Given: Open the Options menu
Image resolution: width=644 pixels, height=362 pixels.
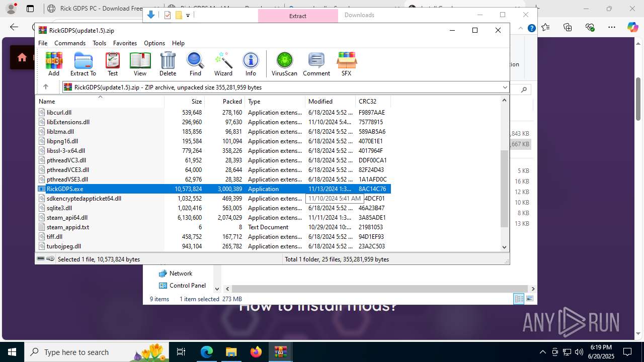Looking at the screenshot, I should tap(154, 43).
